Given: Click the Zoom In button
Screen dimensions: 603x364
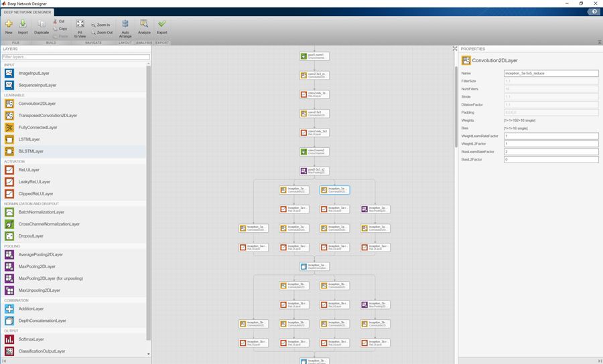Looking at the screenshot, I should point(100,25).
